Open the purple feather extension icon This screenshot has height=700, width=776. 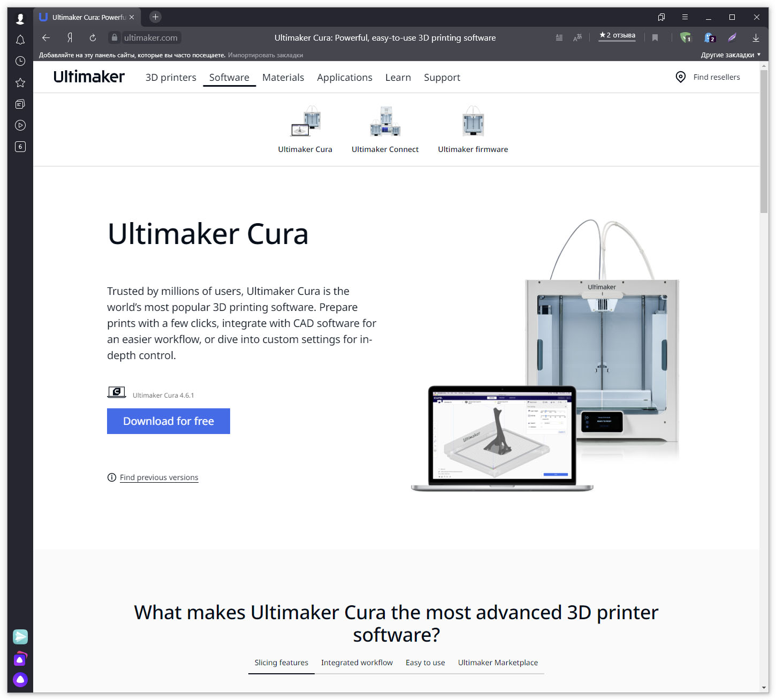point(732,37)
